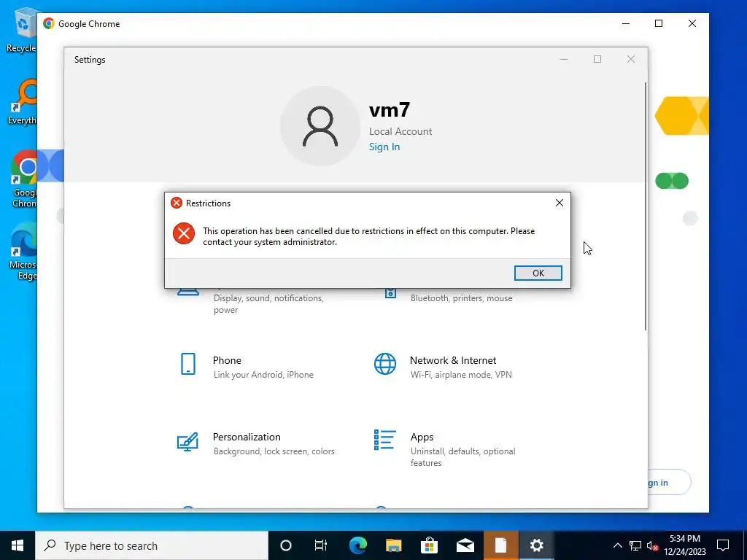Select the Everything desktop shortcut
747x560 pixels.
click(22, 102)
